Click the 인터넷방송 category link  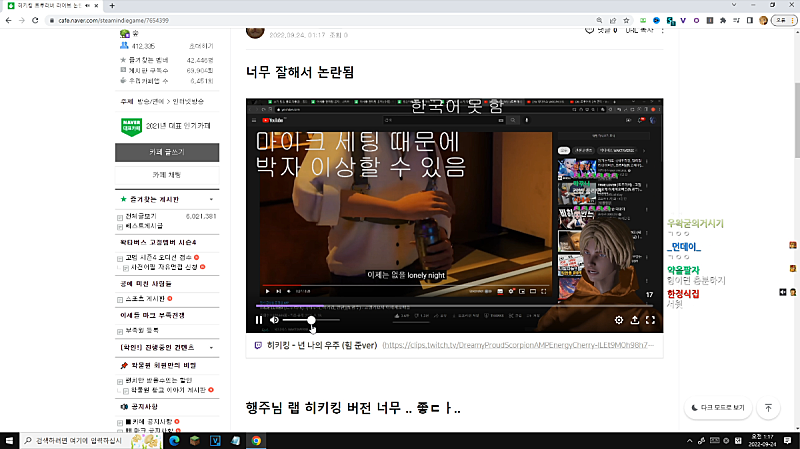tap(188, 102)
